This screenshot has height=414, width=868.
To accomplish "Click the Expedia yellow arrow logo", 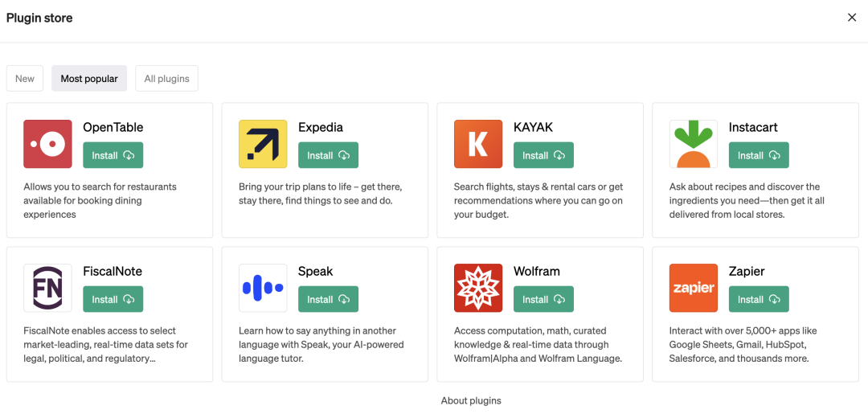I will coord(263,144).
